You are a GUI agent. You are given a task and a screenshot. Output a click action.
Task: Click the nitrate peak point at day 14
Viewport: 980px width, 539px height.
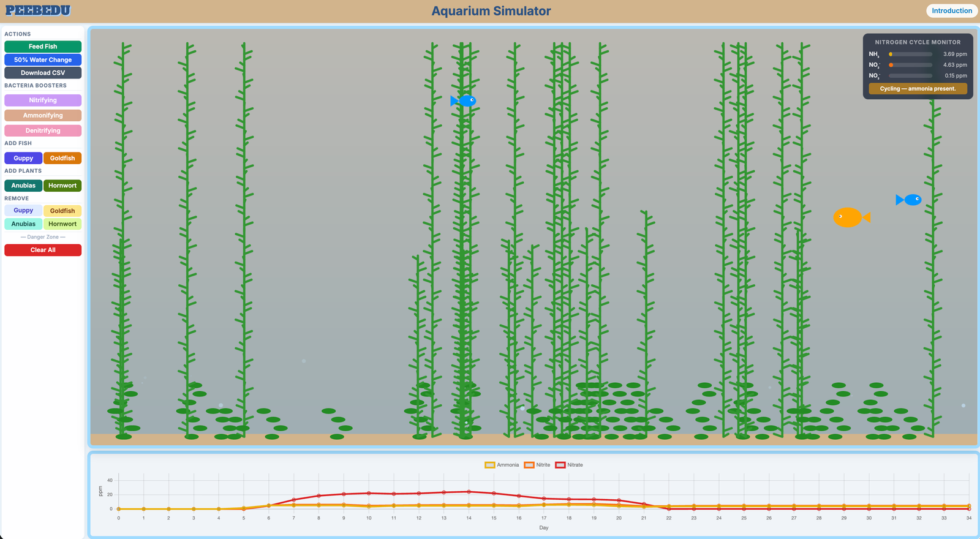(x=469, y=491)
